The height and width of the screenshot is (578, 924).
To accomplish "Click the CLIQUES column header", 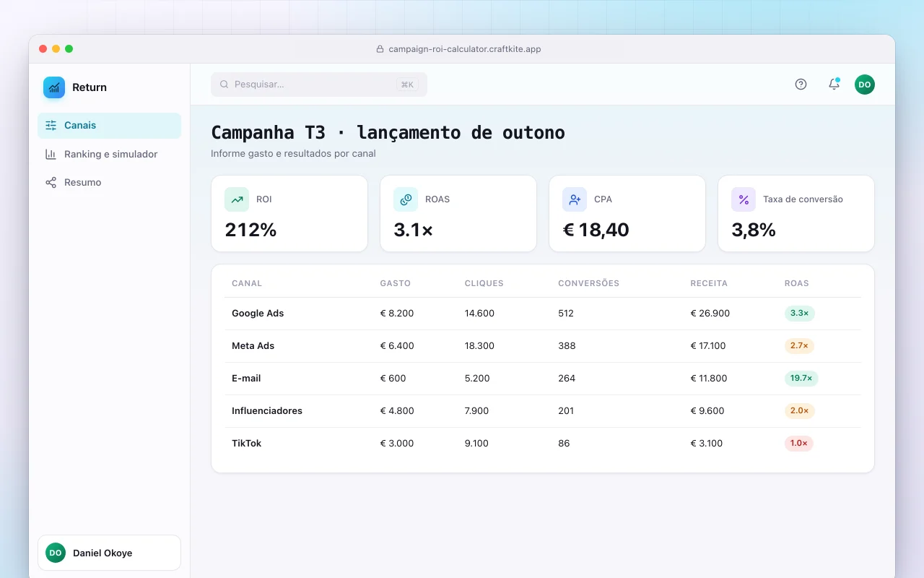I will click(x=484, y=283).
